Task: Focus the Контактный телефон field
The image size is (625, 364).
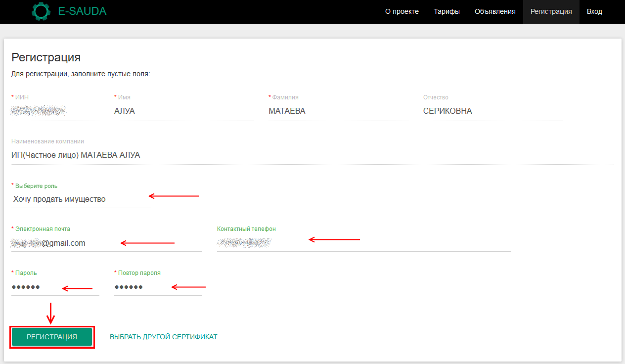Action: [x=363, y=243]
